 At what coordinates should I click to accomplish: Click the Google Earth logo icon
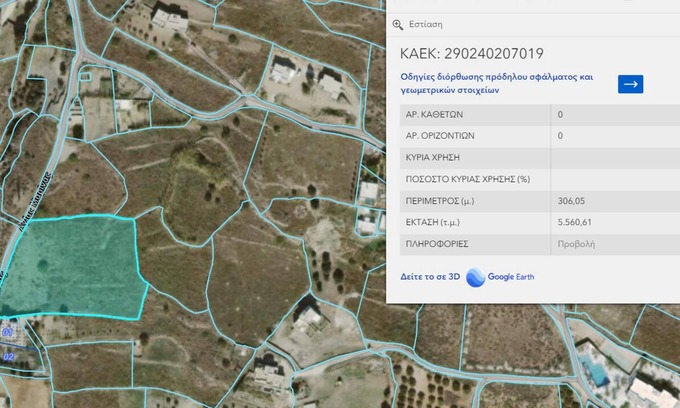click(475, 277)
